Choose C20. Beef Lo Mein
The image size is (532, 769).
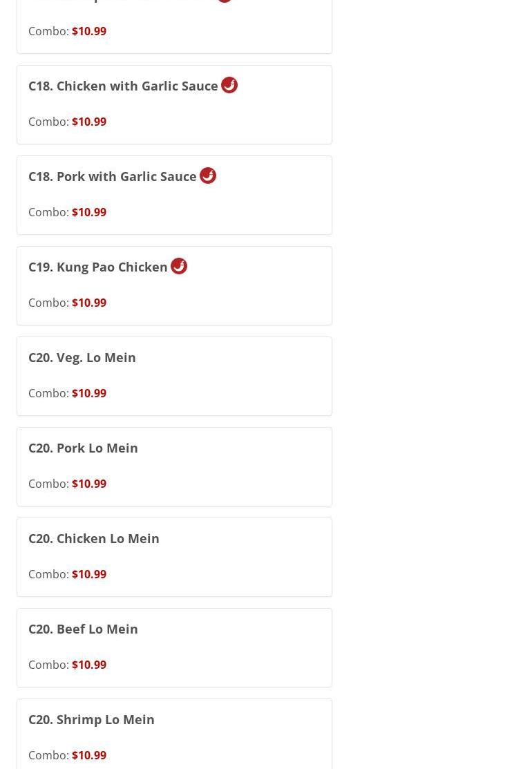tap(83, 629)
